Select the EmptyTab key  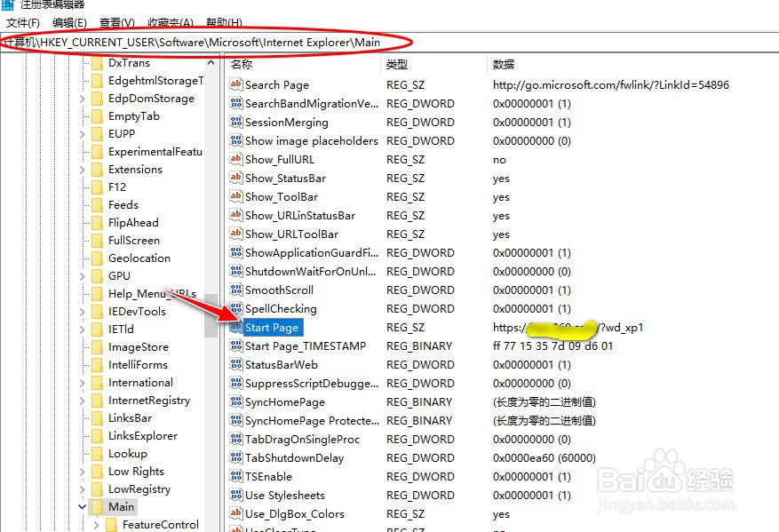(134, 116)
